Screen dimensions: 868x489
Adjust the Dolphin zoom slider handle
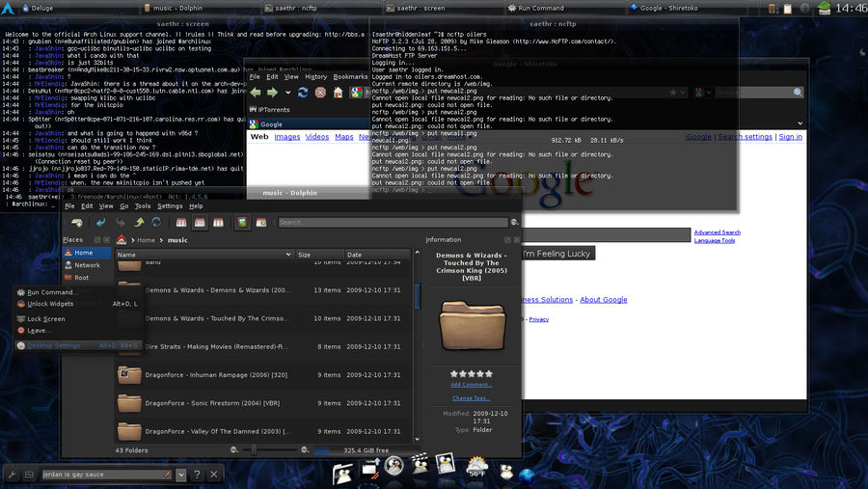(x=254, y=450)
